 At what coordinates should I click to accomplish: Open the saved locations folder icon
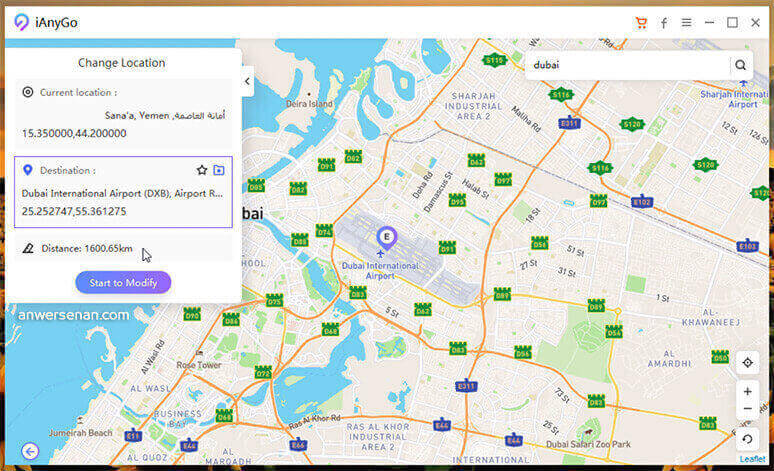pos(219,170)
